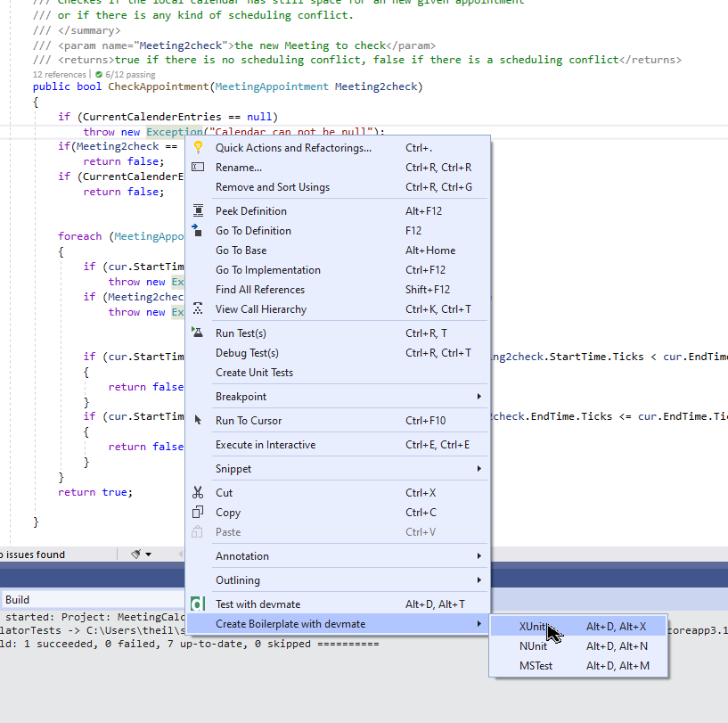
Task: Select Test with devmate
Action: pyautogui.click(x=338, y=604)
